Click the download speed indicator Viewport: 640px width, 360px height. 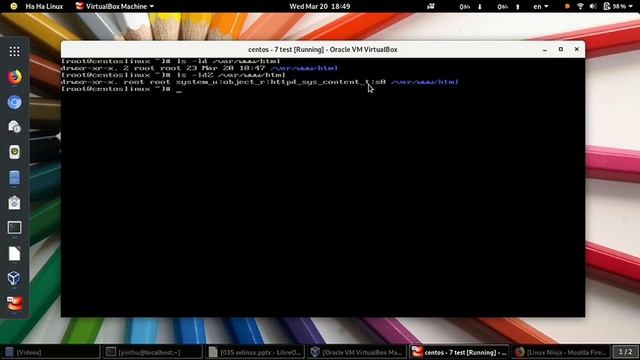coord(471,7)
